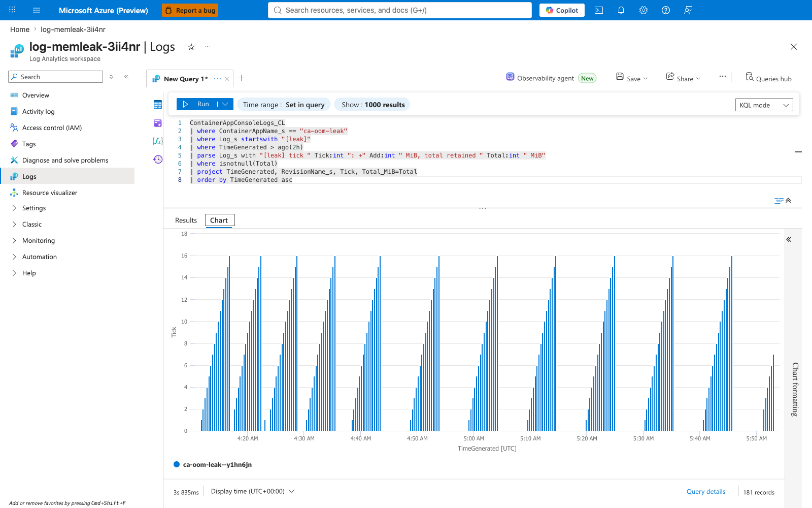Open the tables pane icon
Viewport: 812px width, 508px height.
[x=158, y=105]
